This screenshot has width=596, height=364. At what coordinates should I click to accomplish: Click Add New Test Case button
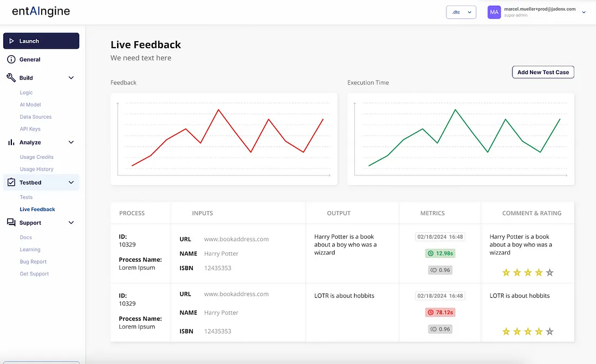pyautogui.click(x=543, y=72)
